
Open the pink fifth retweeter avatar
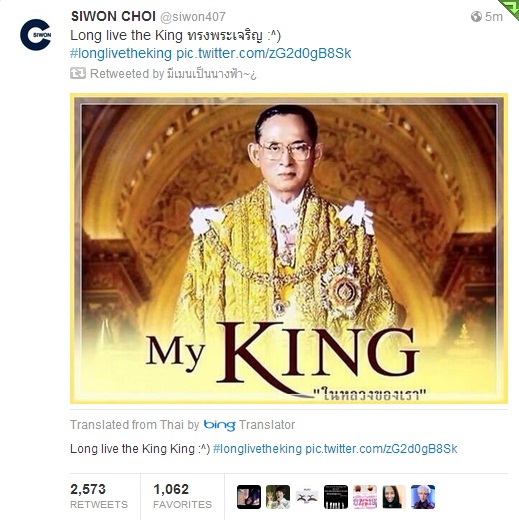click(365, 497)
